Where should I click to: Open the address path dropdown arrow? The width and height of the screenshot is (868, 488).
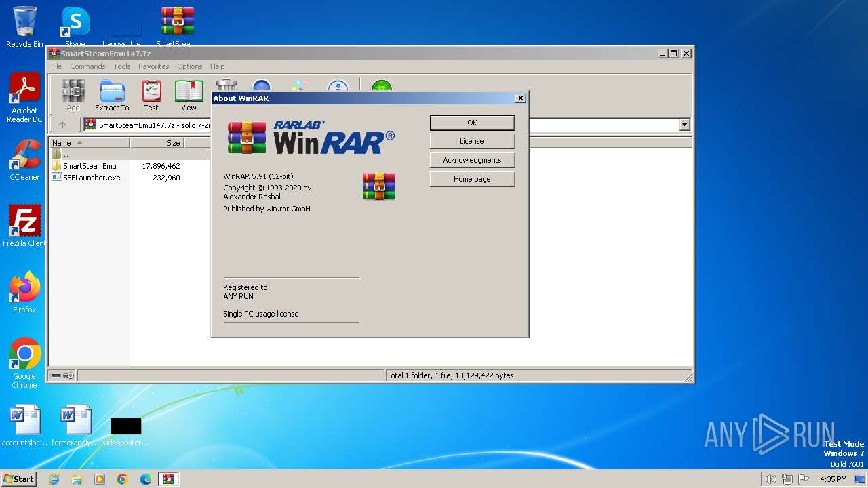pyautogui.click(x=684, y=125)
